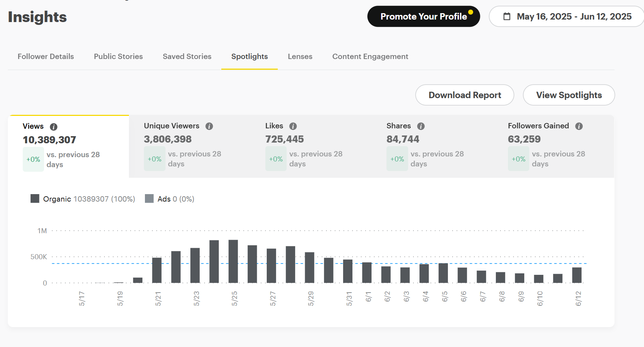The height and width of the screenshot is (347, 644).
Task: Click the info icon next to Views
Action: tap(54, 127)
